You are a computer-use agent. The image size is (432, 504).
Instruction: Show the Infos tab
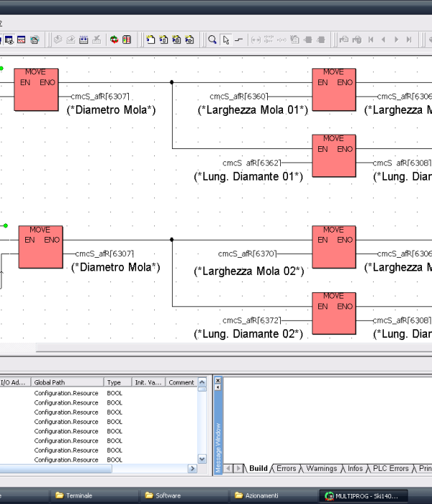click(355, 469)
